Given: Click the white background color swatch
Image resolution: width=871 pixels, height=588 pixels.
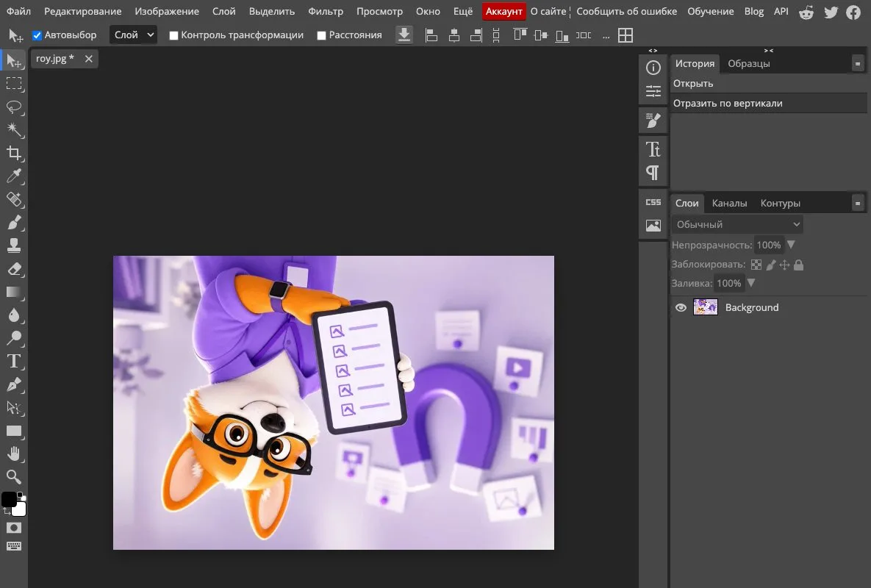Looking at the screenshot, I should point(19,509).
